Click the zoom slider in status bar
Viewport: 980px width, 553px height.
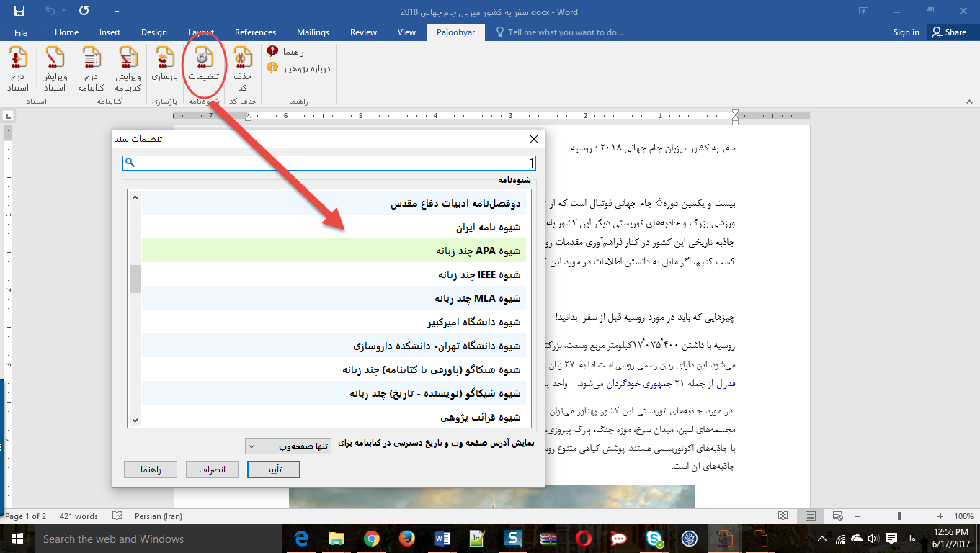(899, 516)
